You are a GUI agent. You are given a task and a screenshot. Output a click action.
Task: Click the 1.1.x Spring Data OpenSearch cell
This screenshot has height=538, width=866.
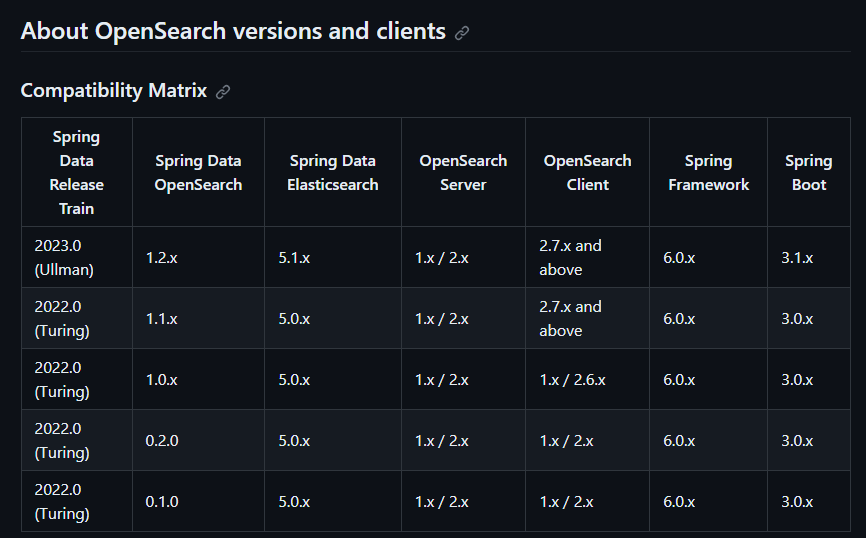coord(198,318)
